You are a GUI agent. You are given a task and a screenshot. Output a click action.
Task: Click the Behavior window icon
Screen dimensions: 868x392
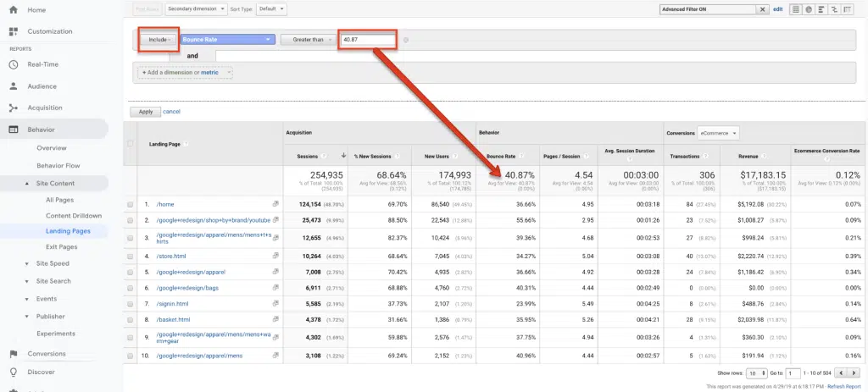tap(14, 130)
